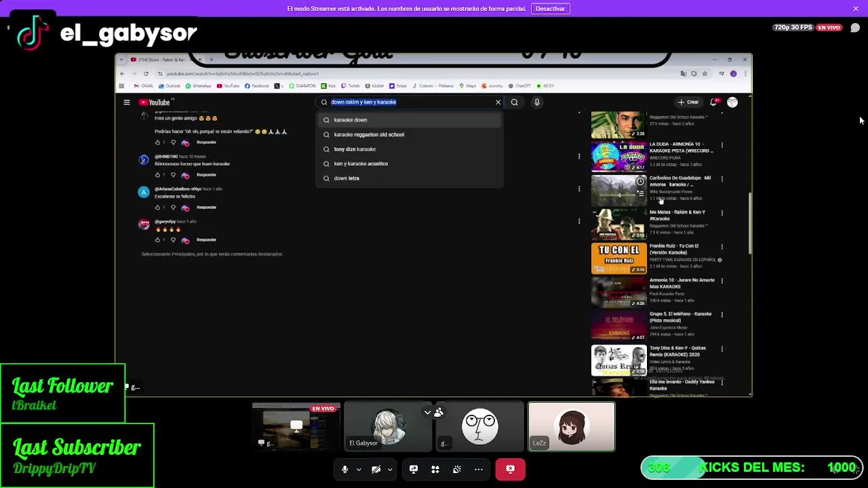Open the GMAIL bookmark
The height and width of the screenshot is (488, 868).
pyautogui.click(x=144, y=86)
